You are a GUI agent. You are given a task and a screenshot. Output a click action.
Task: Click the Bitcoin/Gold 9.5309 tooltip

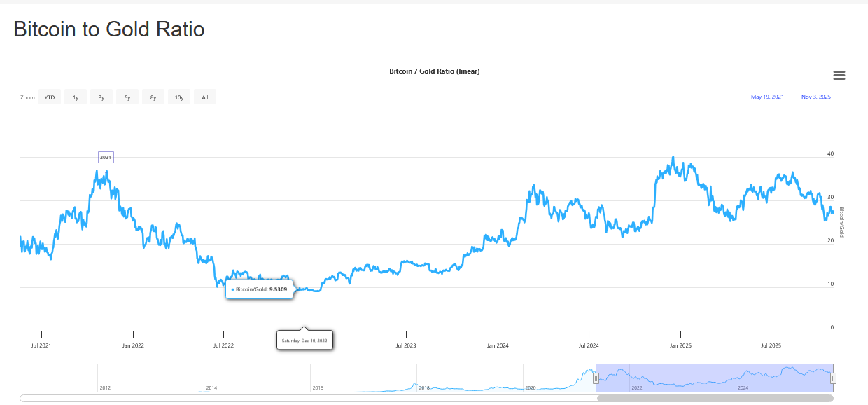(x=259, y=289)
